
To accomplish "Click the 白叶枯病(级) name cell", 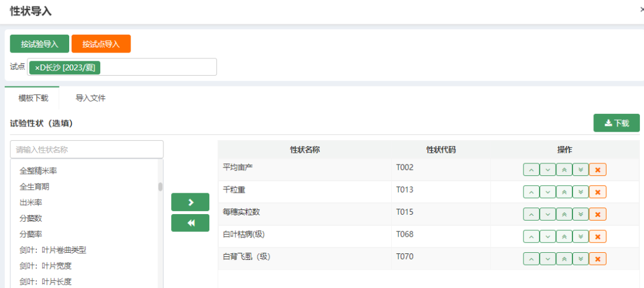I will coord(305,236).
